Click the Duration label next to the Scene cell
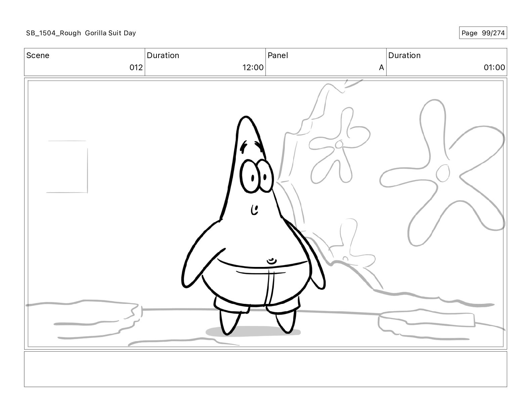The image size is (532, 411). [x=163, y=55]
